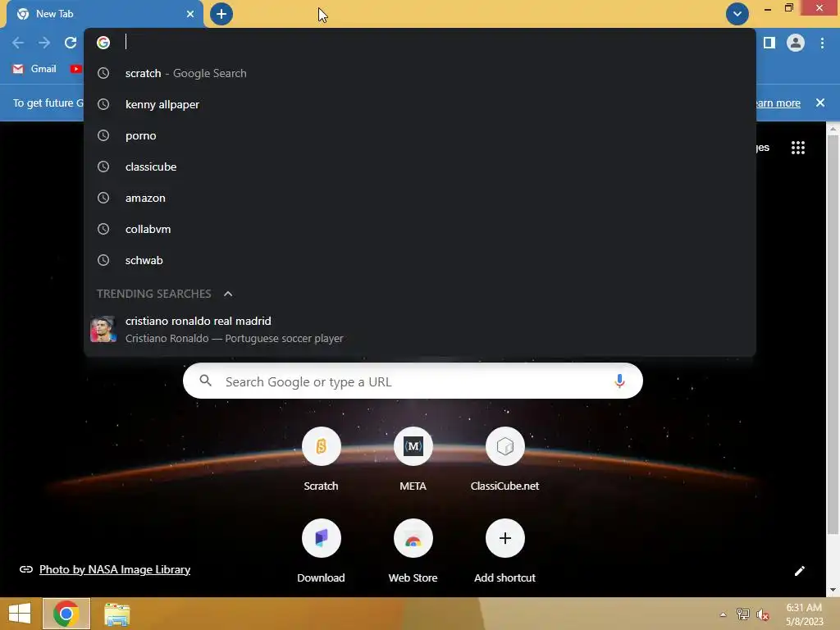Start voice search with the microphone icon
840x630 pixels.
point(619,381)
